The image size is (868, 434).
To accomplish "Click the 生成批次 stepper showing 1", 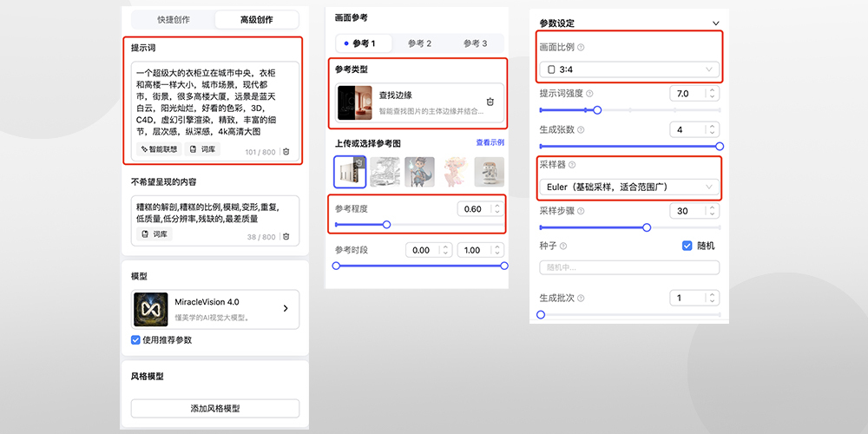I will [694, 299].
